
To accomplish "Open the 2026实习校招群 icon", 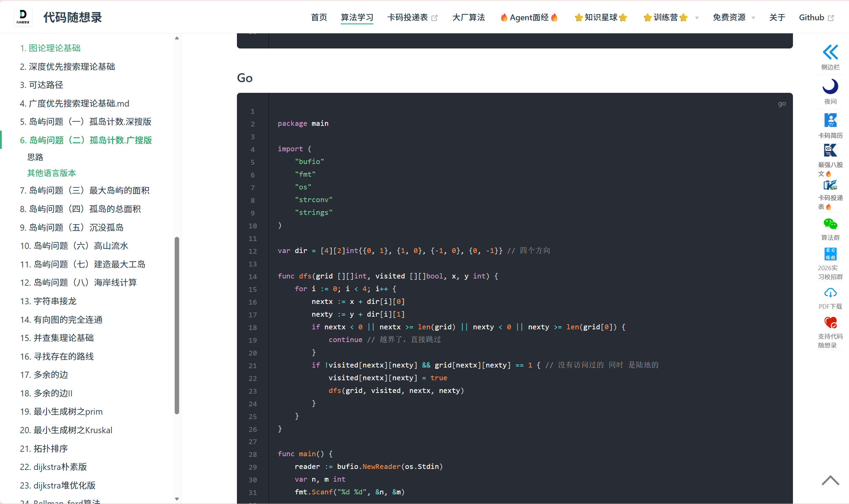I will 830,254.
